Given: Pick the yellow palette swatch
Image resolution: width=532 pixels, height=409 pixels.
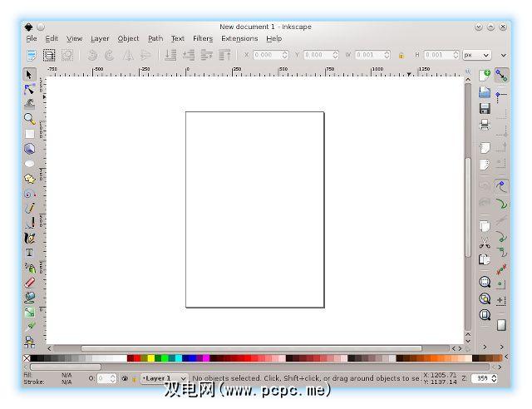Looking at the screenshot, I should click(151, 358).
